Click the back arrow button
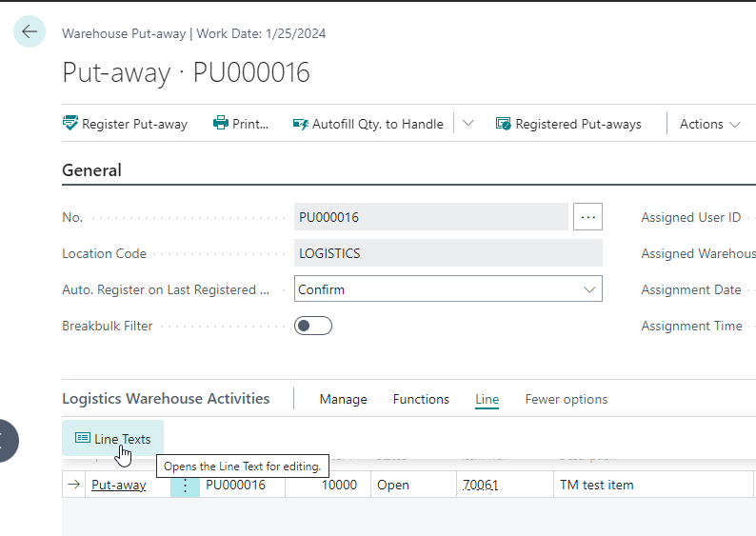 (x=30, y=31)
